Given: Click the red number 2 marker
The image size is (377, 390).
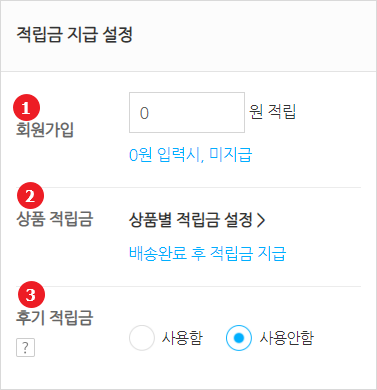Looking at the screenshot, I should coord(30,196).
